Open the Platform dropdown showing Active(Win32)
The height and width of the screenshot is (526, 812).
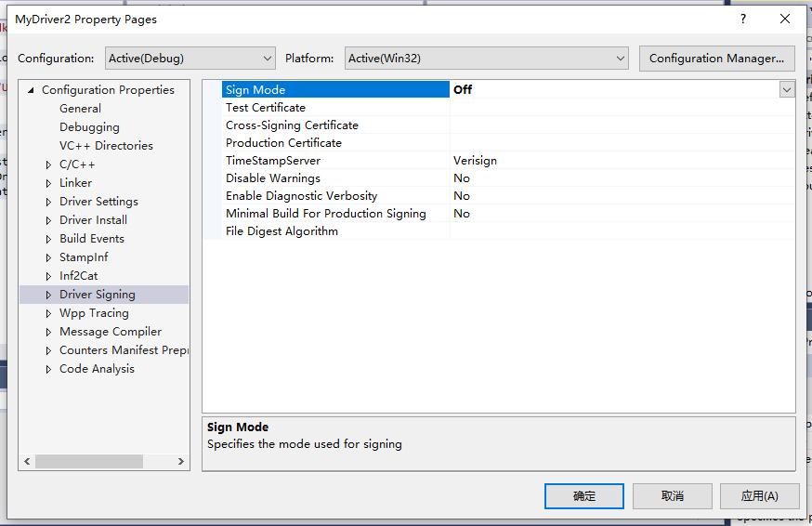click(486, 58)
